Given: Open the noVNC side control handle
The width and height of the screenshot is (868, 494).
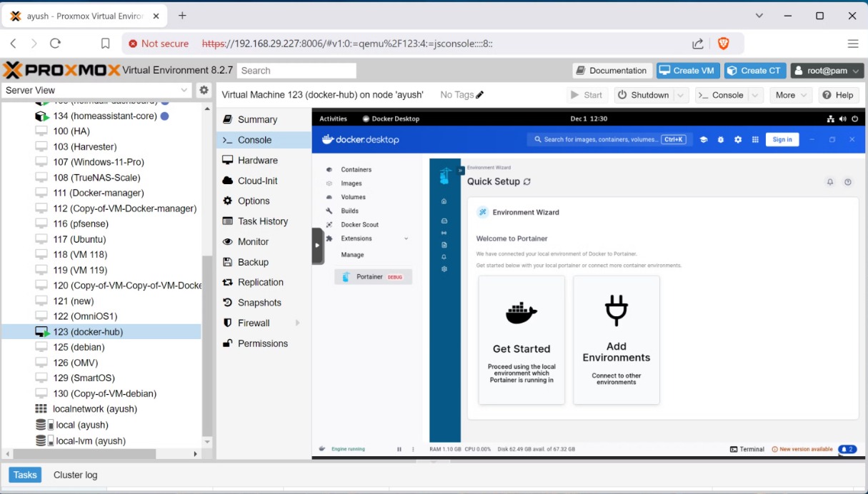Looking at the screenshot, I should [x=318, y=246].
